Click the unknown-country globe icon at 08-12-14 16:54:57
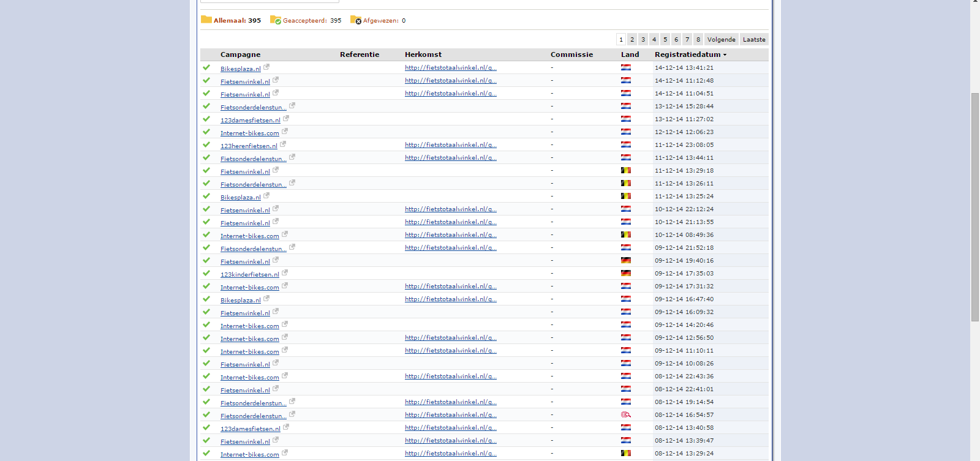The width and height of the screenshot is (980, 461). 626,415
